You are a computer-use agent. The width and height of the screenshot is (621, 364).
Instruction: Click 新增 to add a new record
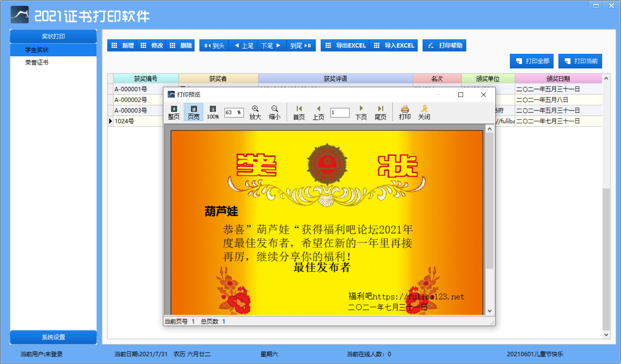122,45
